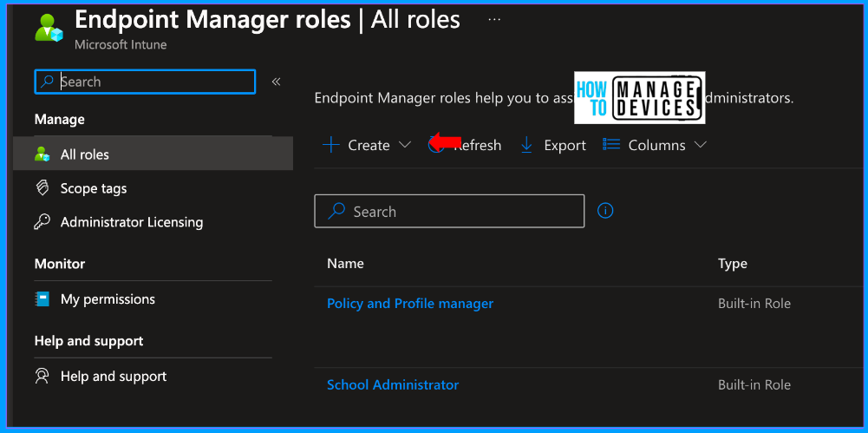
Task: Click the Help and support headset icon
Action: [x=42, y=376]
